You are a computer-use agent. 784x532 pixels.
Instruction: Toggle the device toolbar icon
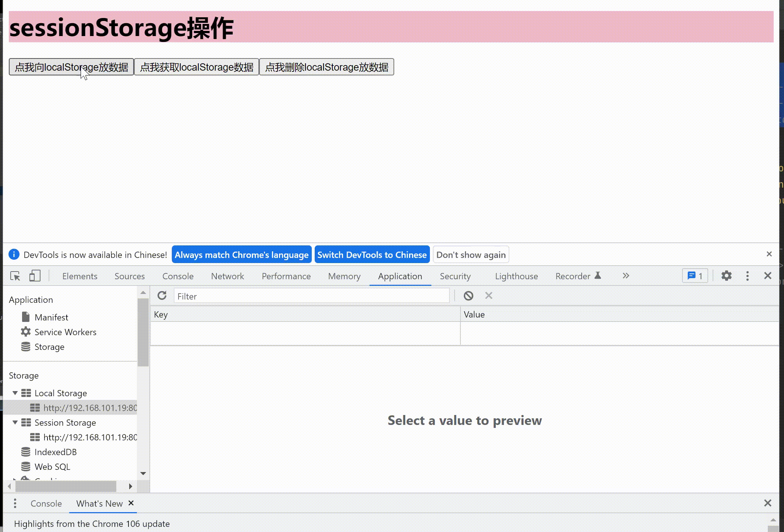click(35, 276)
